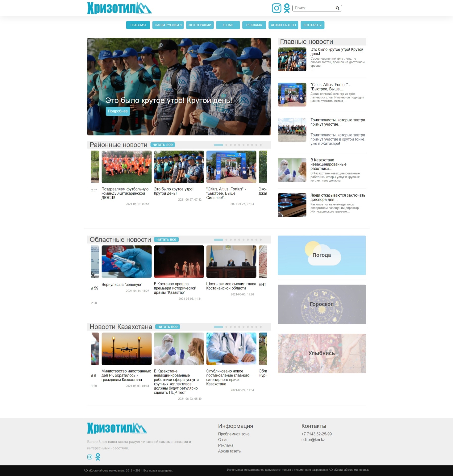Click the Хризотил logo in the header
The image size is (453, 476).
tap(119, 8)
